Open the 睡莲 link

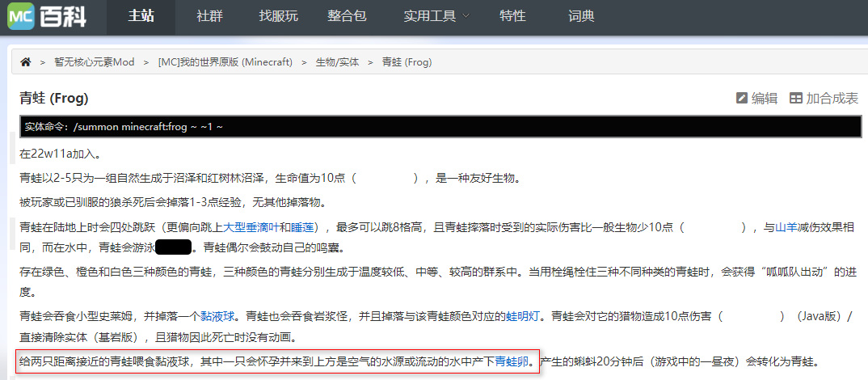pos(301,226)
